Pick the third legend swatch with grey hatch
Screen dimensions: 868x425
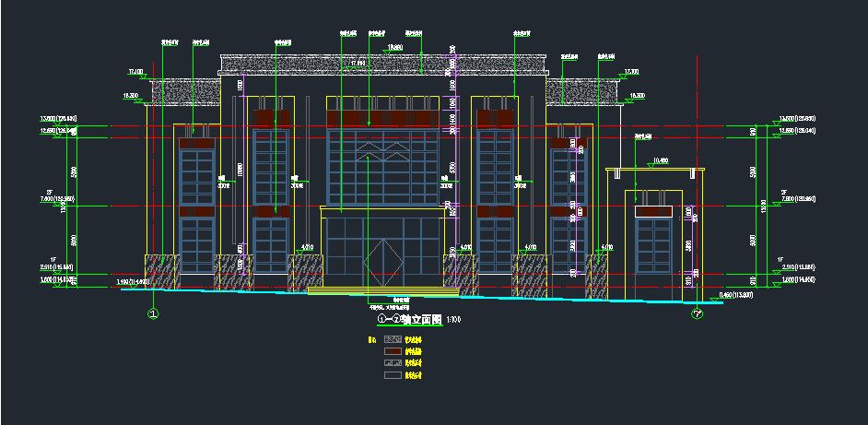pyautogui.click(x=393, y=363)
